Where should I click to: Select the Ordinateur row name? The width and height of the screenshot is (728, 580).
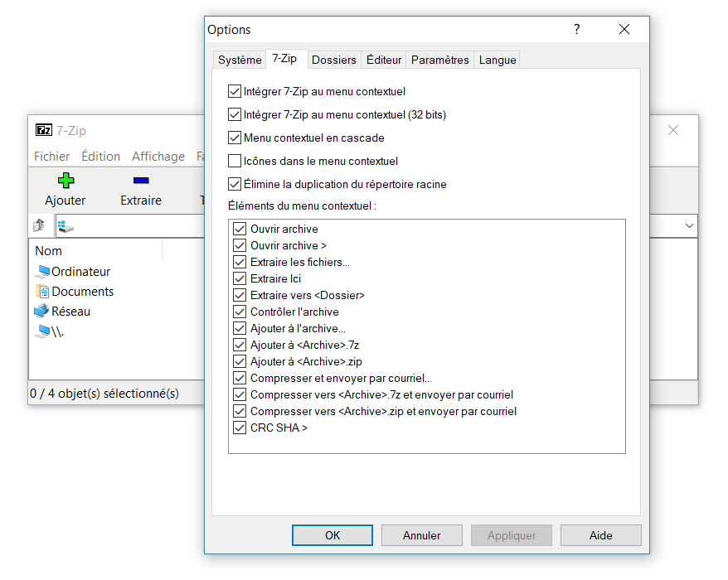[80, 272]
